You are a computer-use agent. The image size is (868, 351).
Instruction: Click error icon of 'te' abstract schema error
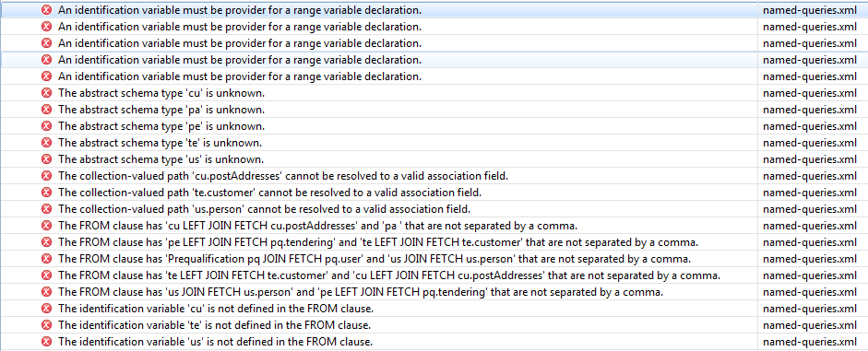46,143
